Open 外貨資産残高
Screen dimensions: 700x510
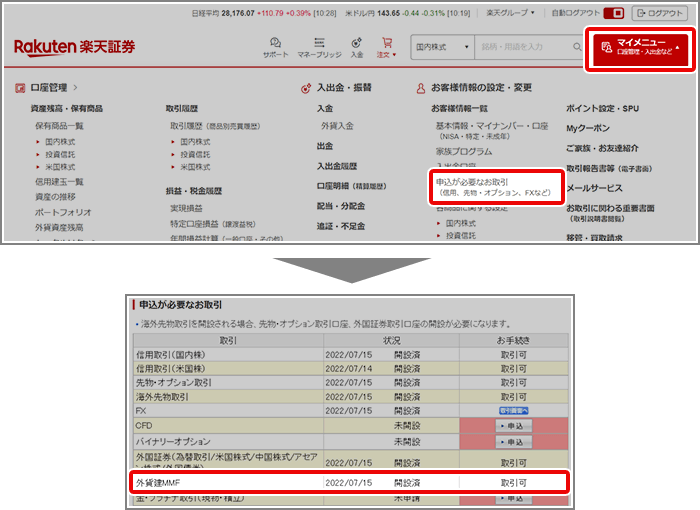pyautogui.click(x=59, y=227)
